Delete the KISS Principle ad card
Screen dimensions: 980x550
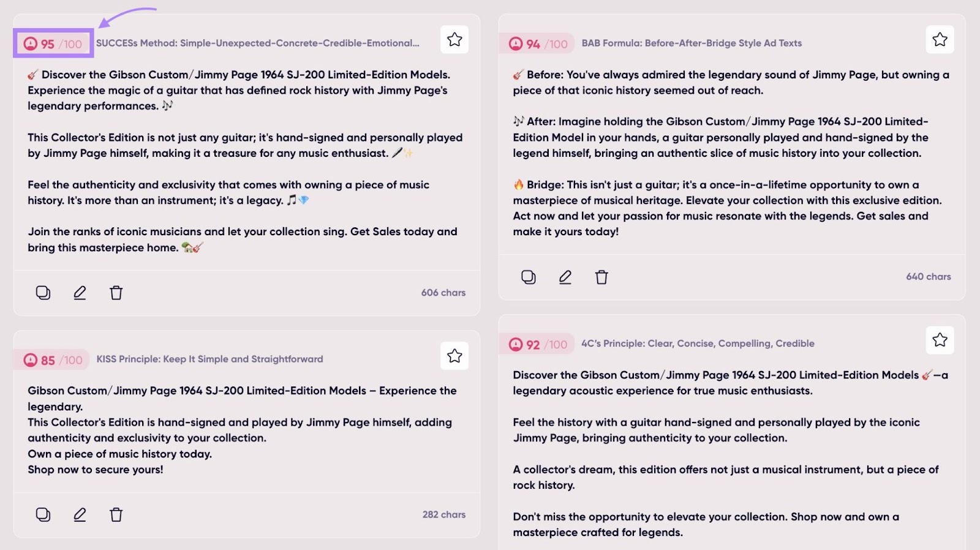pos(116,514)
